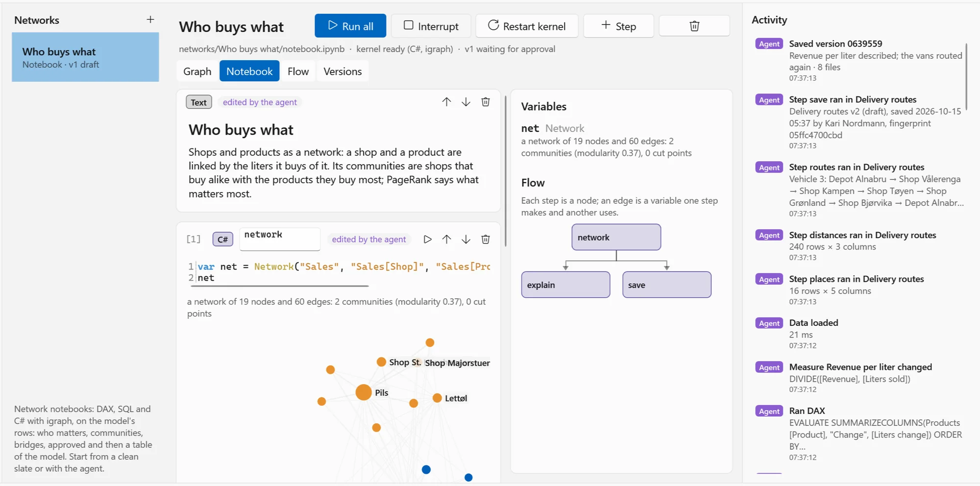Open Step routes ran in Delivery routes entry

(860, 190)
